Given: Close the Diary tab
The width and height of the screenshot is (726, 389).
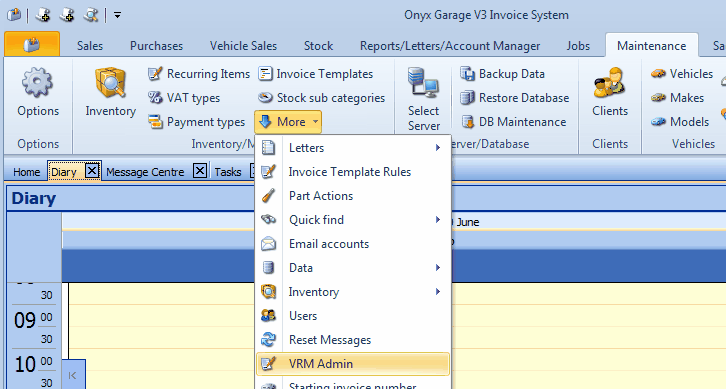Looking at the screenshot, I should pyautogui.click(x=92, y=171).
